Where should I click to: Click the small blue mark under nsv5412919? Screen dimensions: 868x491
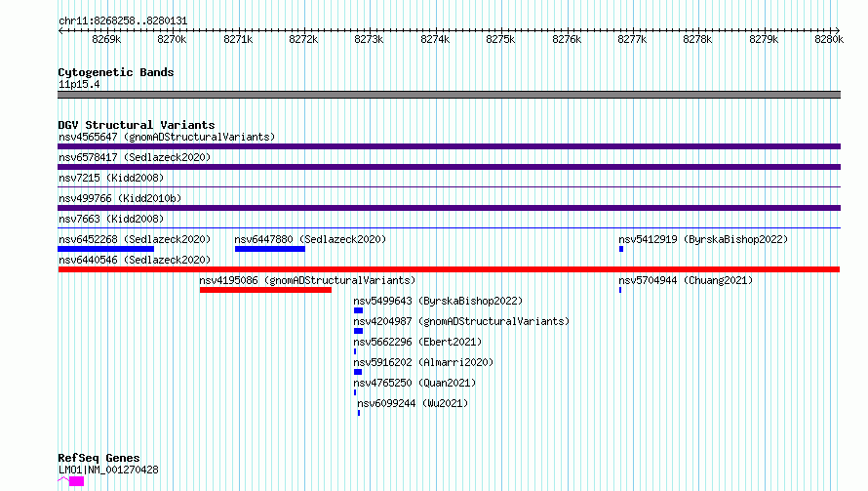(621, 249)
